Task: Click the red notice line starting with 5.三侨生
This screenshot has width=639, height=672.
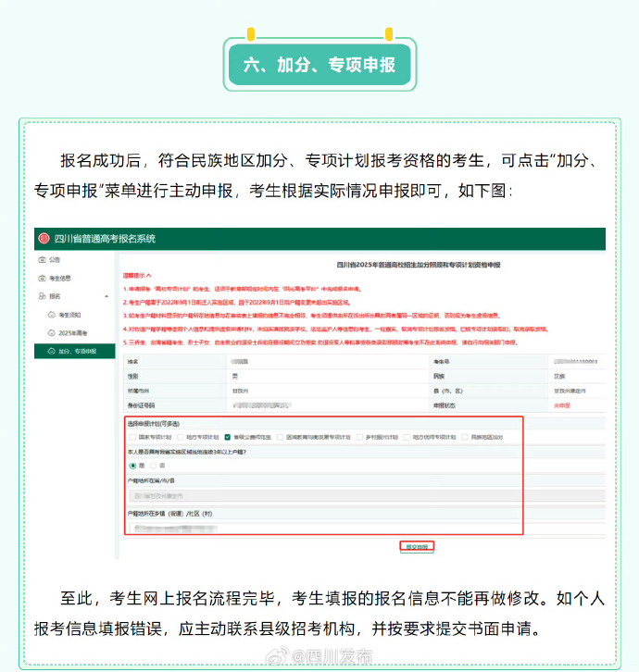Action: (320, 342)
